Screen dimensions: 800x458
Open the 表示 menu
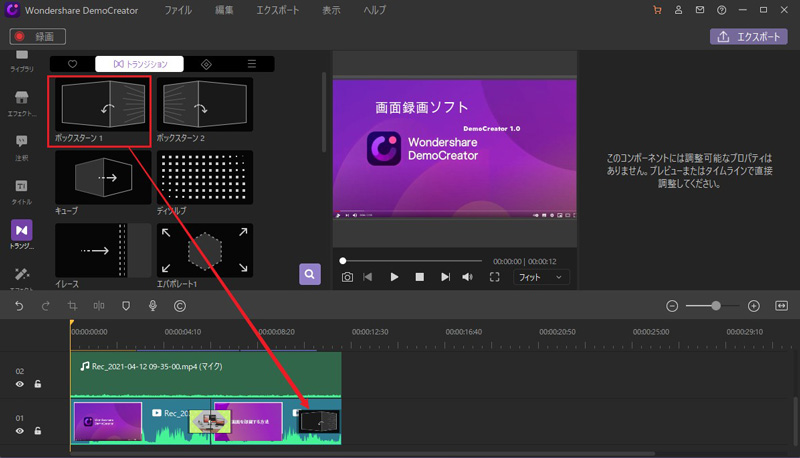[331, 10]
